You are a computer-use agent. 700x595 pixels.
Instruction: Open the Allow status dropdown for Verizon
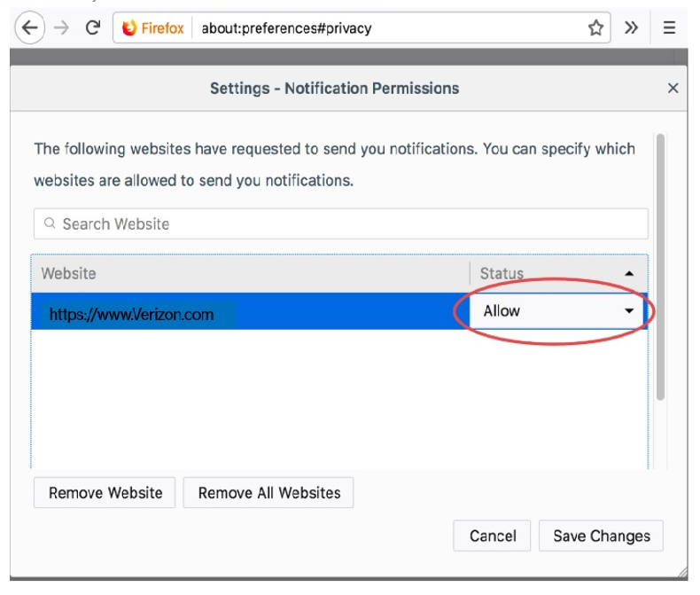click(x=556, y=311)
